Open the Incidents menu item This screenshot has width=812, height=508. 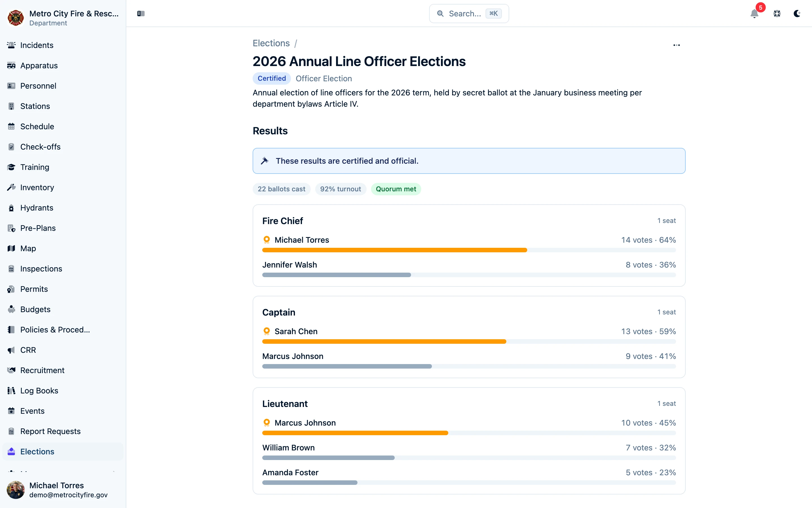63,45
